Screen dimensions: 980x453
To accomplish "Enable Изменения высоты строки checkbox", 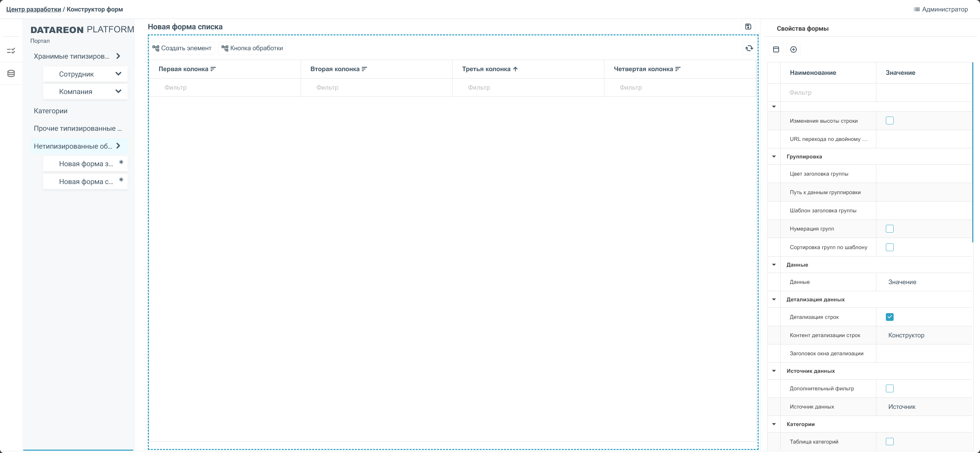I will (890, 121).
